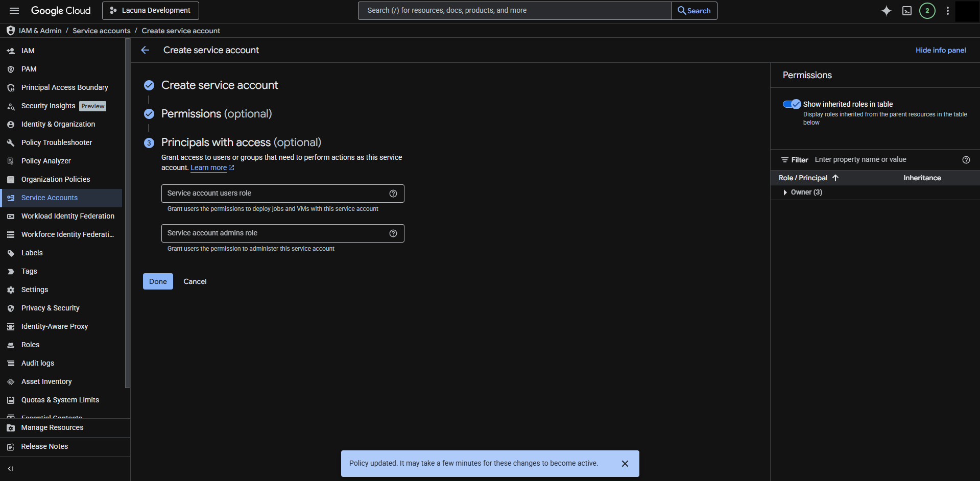
Task: Click the Done button
Action: click(x=158, y=281)
